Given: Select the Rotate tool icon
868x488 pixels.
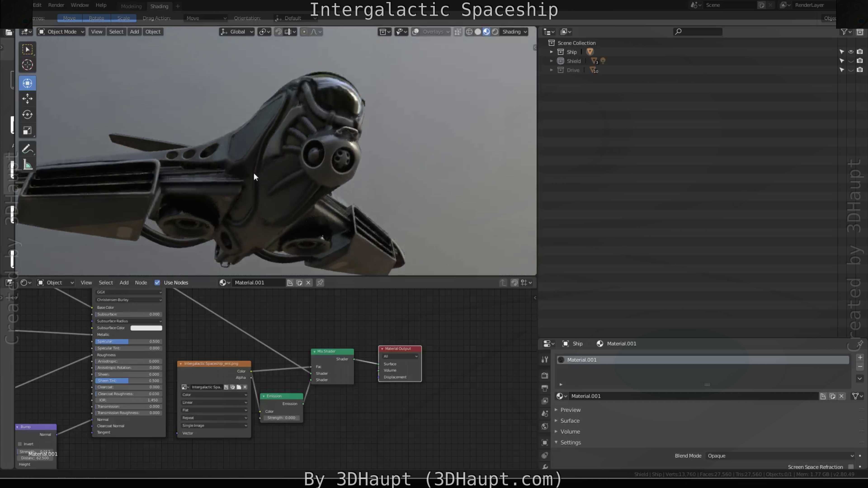Looking at the screenshot, I should (x=27, y=115).
